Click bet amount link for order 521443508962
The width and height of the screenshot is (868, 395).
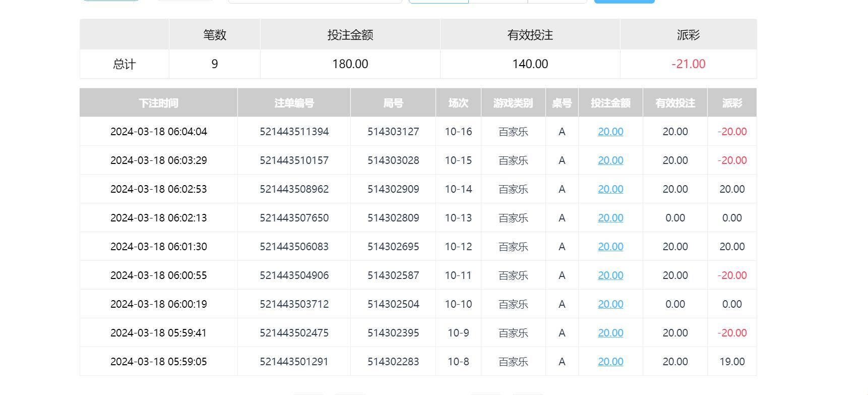[x=610, y=189]
